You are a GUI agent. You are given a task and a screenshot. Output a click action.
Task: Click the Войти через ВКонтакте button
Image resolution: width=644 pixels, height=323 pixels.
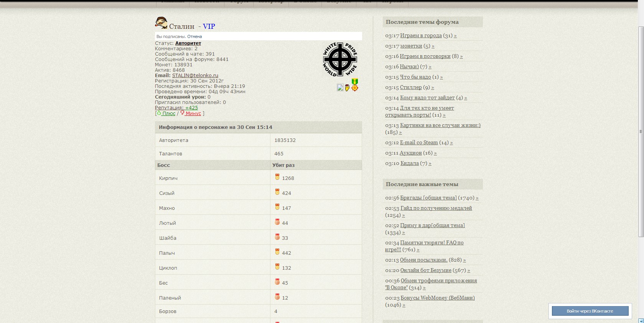point(590,311)
